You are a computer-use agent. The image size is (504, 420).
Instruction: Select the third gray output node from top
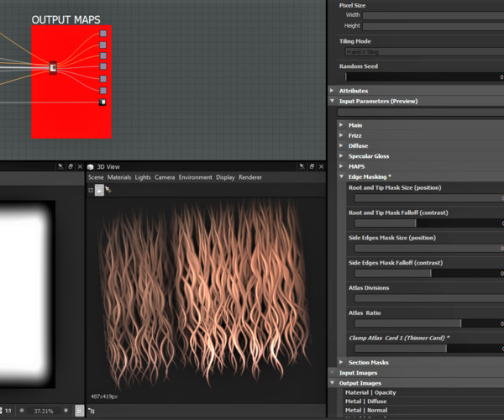pyautogui.click(x=102, y=55)
